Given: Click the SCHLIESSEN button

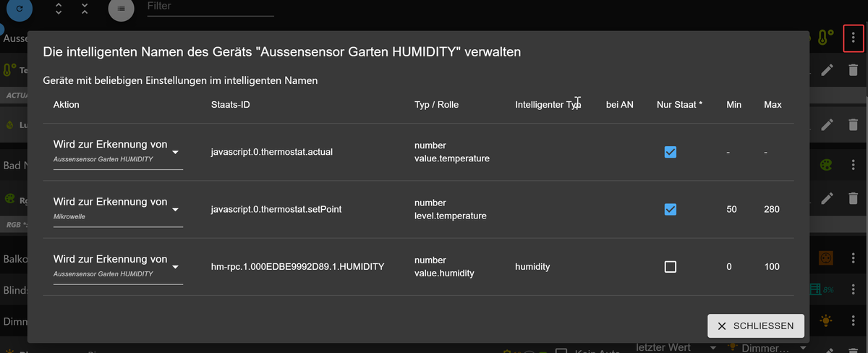Looking at the screenshot, I should 756,326.
